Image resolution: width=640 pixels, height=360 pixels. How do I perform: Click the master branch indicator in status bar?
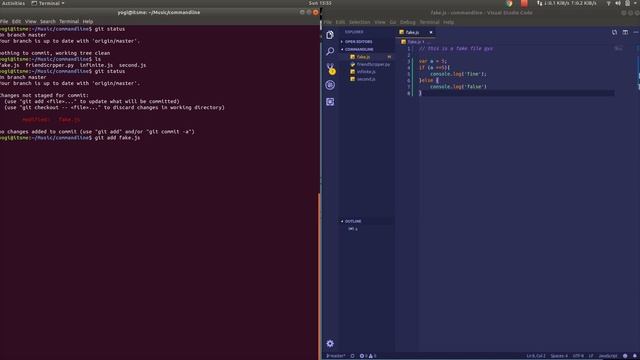click(x=336, y=356)
